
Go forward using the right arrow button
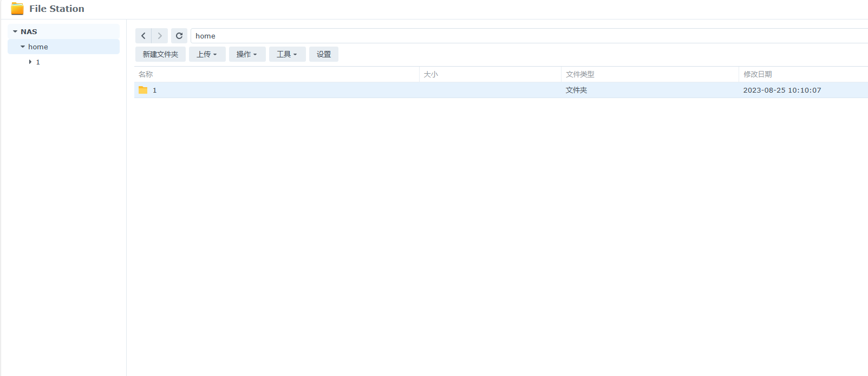(x=160, y=36)
